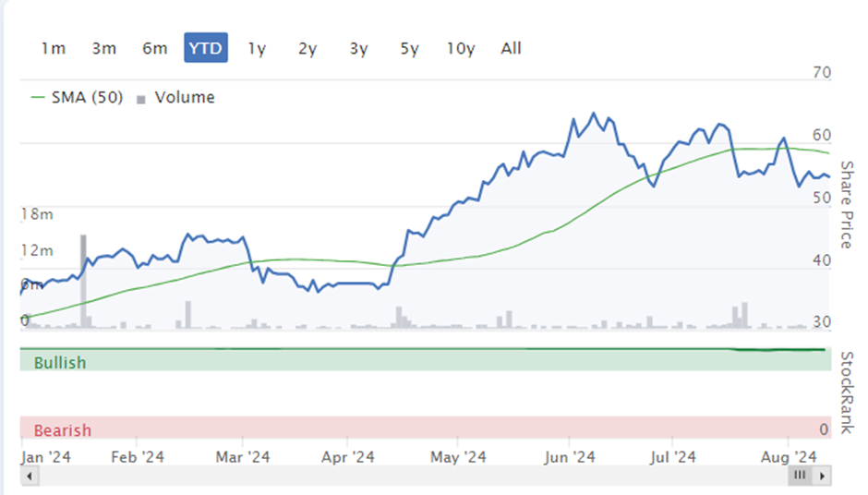Image resolution: width=868 pixels, height=495 pixels.
Task: Click the StockRank axis title
Action: point(847,392)
